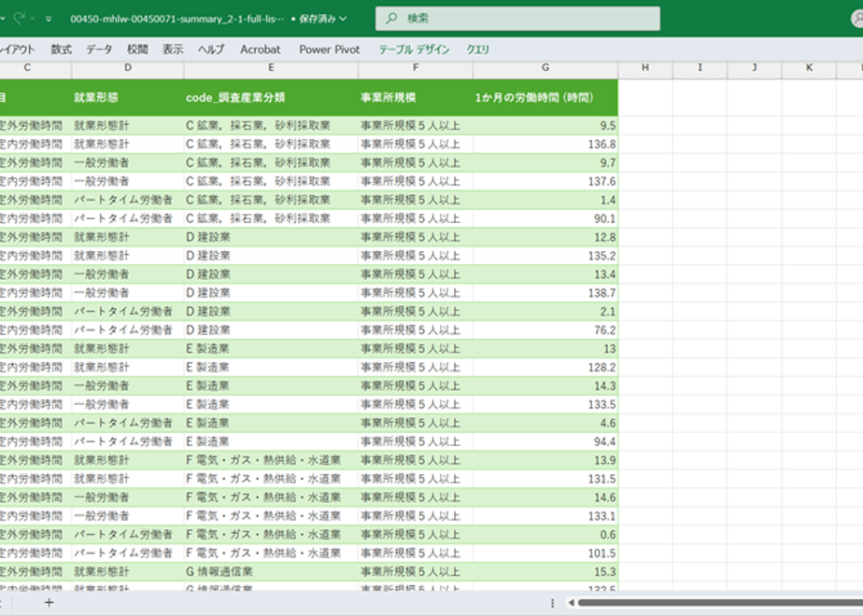Select column D header
The height and width of the screenshot is (616, 863).
[x=128, y=67]
